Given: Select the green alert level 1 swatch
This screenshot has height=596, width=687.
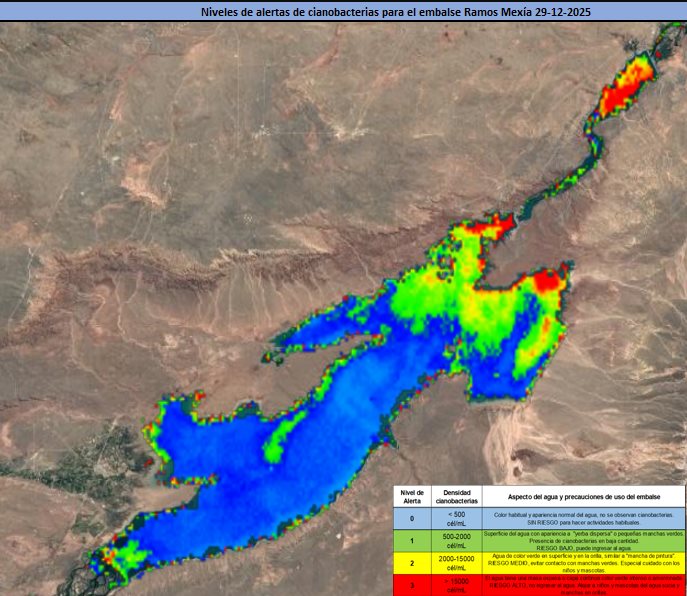Looking at the screenshot, I should 412,541.
